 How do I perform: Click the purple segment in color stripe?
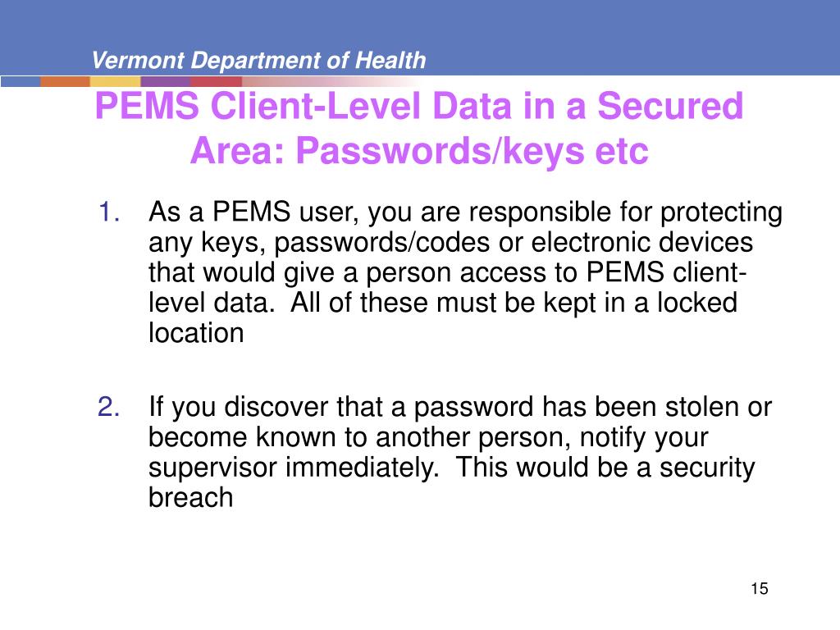(x=166, y=81)
